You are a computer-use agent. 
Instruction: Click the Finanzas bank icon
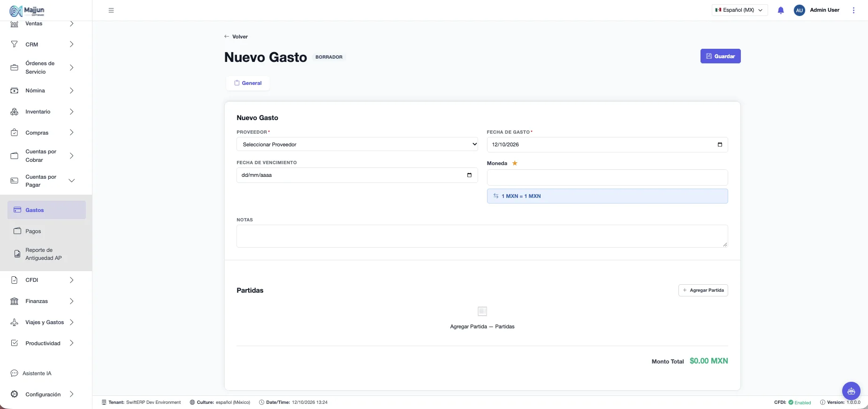pyautogui.click(x=15, y=301)
